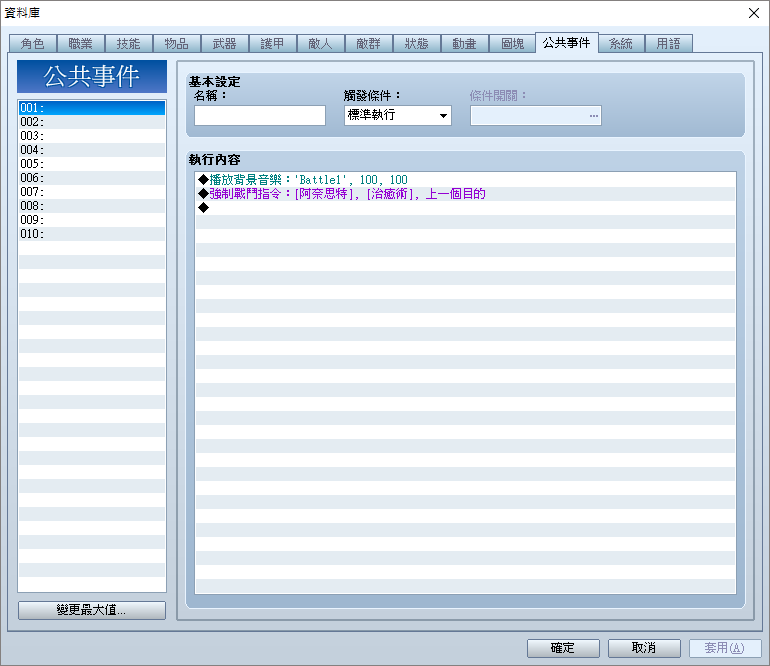Go to the 狀態 tab
The image size is (770, 666).
[417, 44]
